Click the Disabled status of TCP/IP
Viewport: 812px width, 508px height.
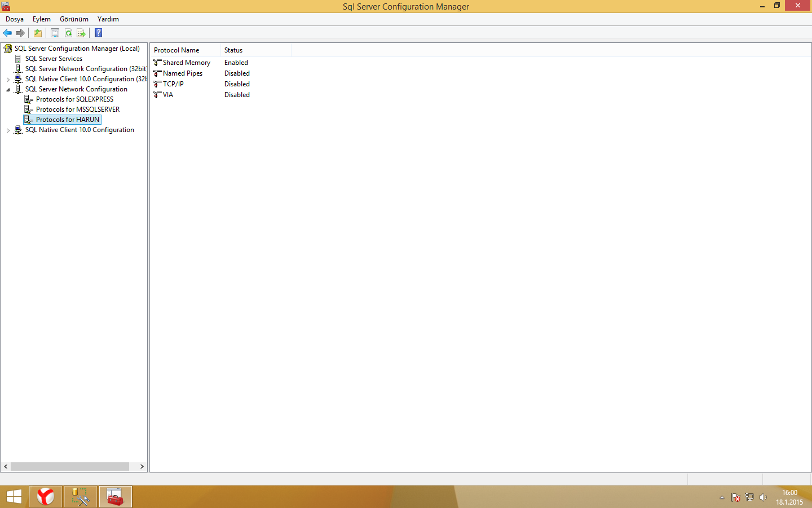coord(237,84)
